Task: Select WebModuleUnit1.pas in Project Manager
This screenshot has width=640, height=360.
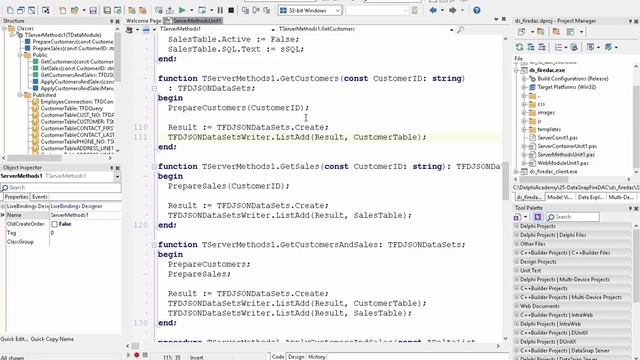Action: click(x=563, y=163)
